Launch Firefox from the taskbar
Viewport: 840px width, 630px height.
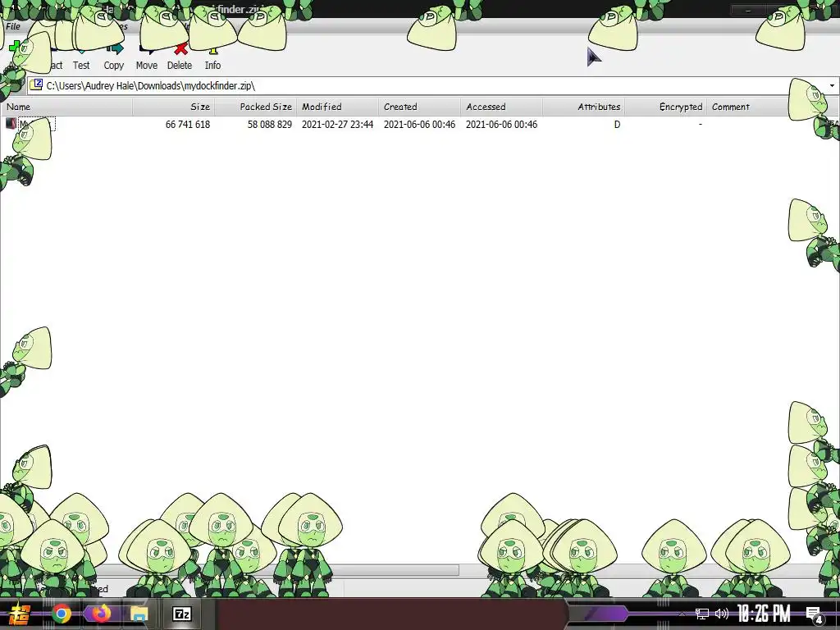(x=100, y=614)
